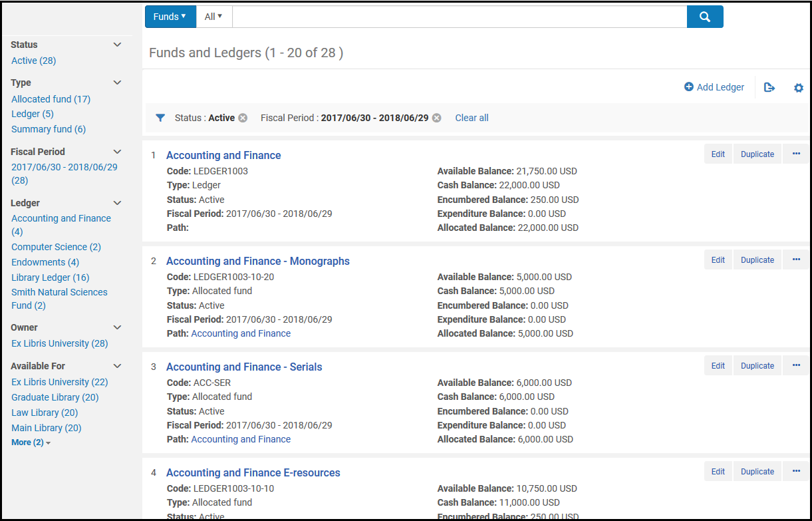
Task: Filter Available For Main Library (20)
Action: [x=46, y=428]
